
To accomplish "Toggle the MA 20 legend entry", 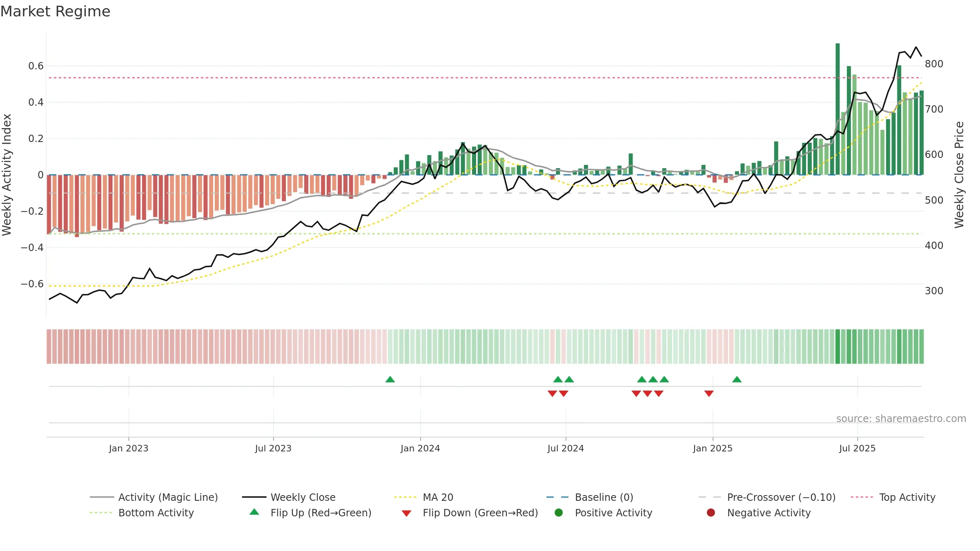I will [423, 497].
